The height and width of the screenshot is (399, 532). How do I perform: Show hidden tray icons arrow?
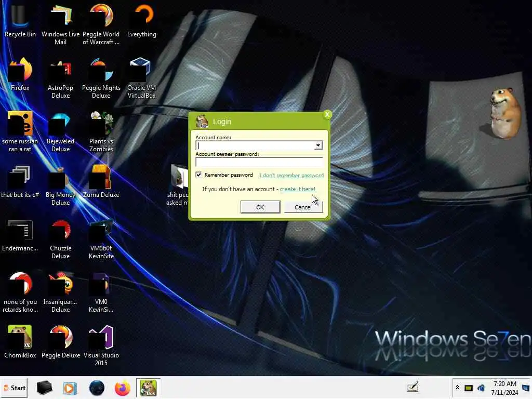point(457,388)
